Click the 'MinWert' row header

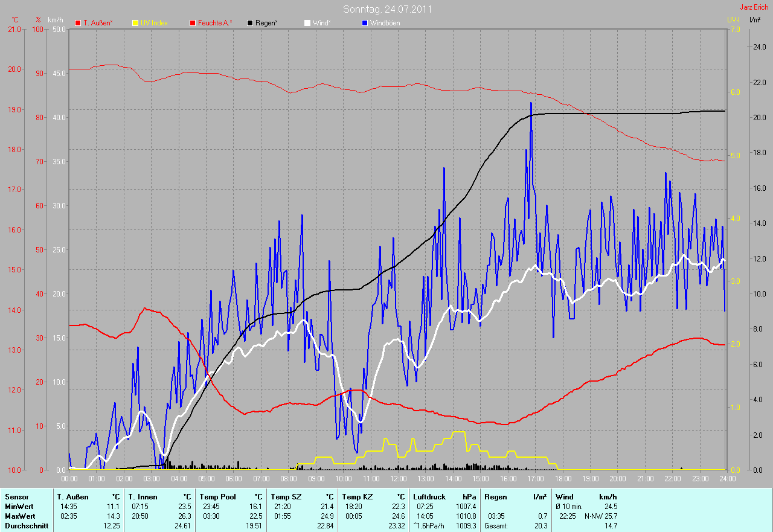pyautogui.click(x=19, y=507)
